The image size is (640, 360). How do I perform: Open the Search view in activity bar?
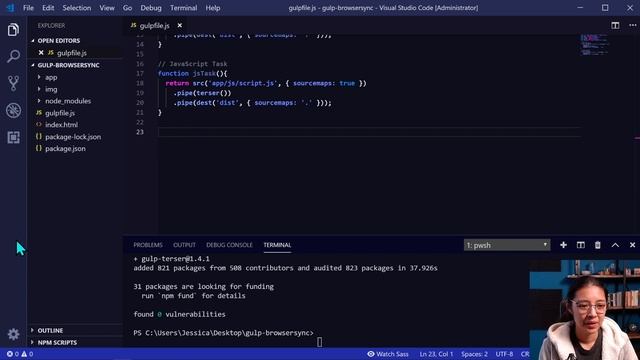coord(13,56)
